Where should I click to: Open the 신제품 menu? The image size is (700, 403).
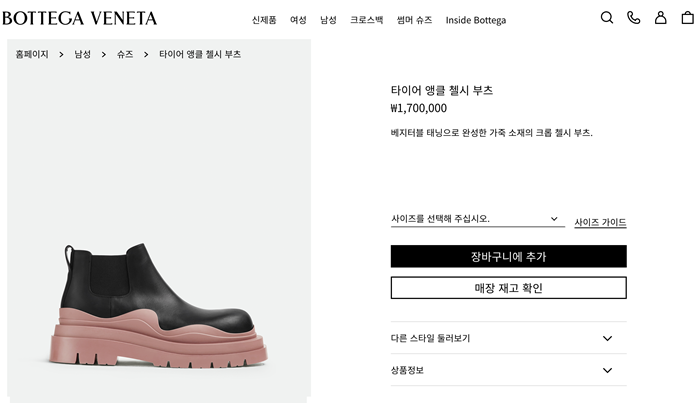tap(264, 20)
